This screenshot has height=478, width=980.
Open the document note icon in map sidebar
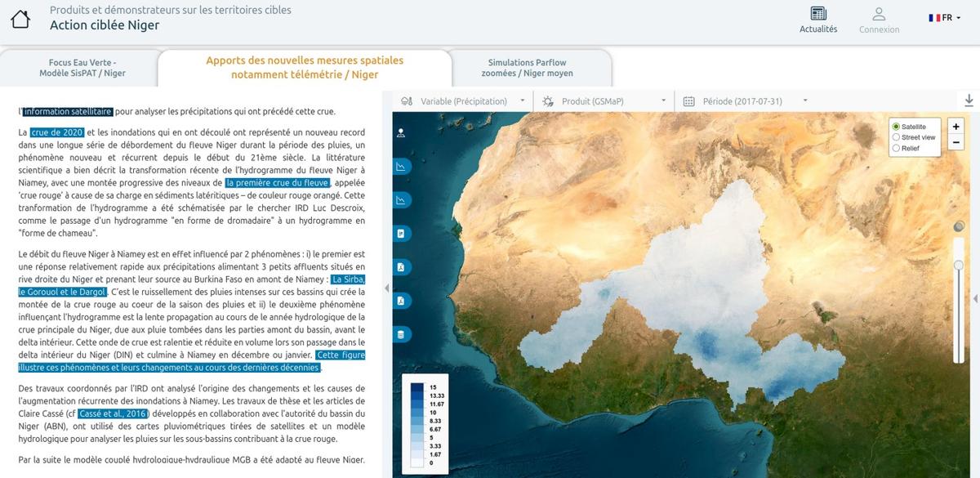401,234
